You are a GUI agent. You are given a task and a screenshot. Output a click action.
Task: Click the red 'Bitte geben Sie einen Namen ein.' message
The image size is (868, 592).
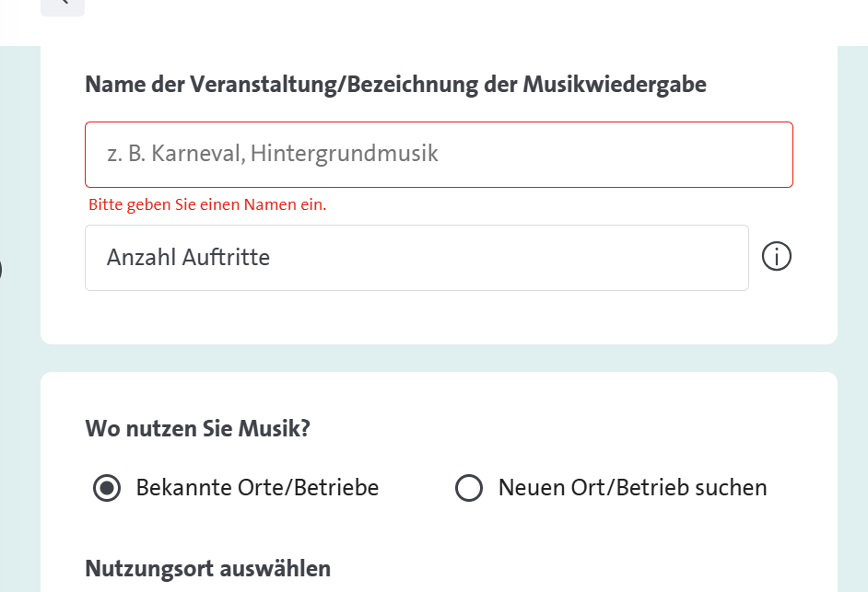pos(207,204)
